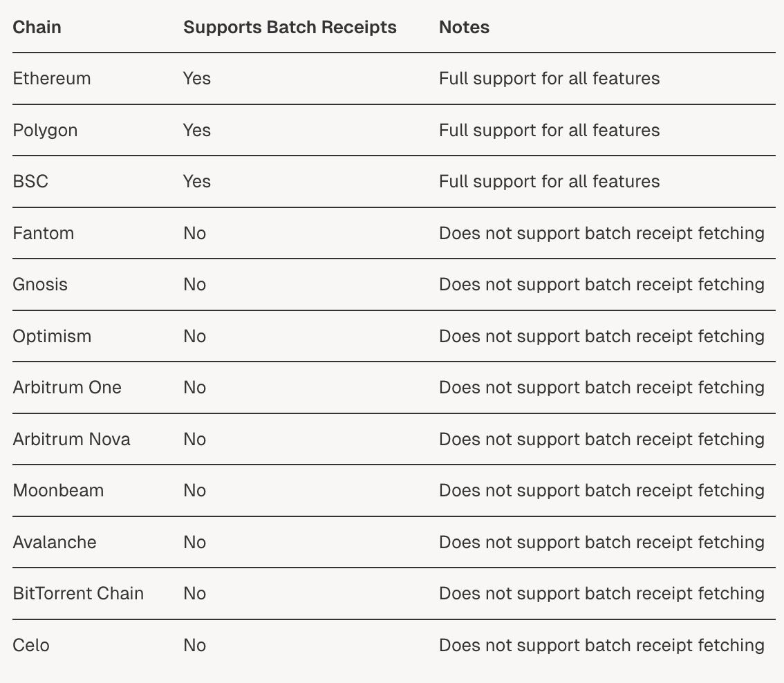Click the BSC chain name cell
784x683 pixels.
click(x=30, y=182)
